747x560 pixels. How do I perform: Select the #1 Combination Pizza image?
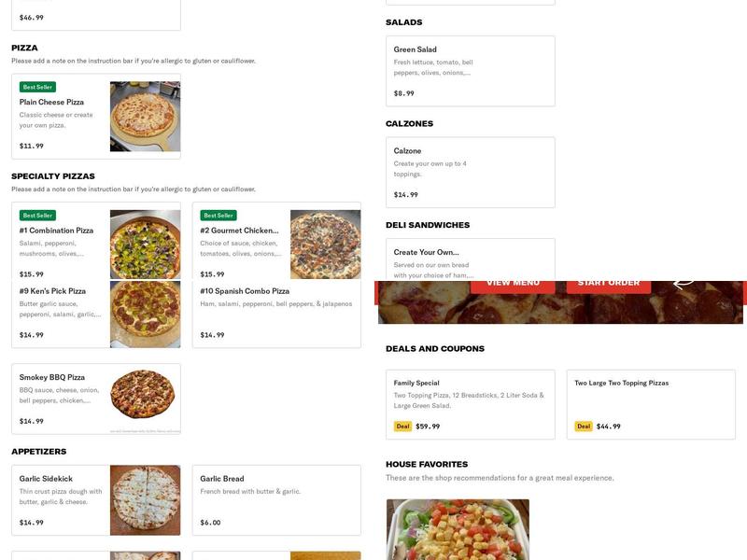145,245
